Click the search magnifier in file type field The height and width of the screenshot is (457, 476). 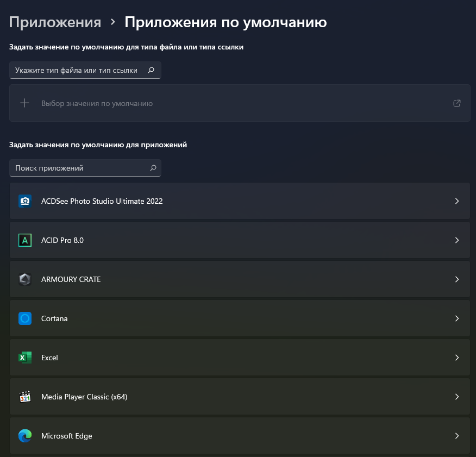[x=151, y=70]
